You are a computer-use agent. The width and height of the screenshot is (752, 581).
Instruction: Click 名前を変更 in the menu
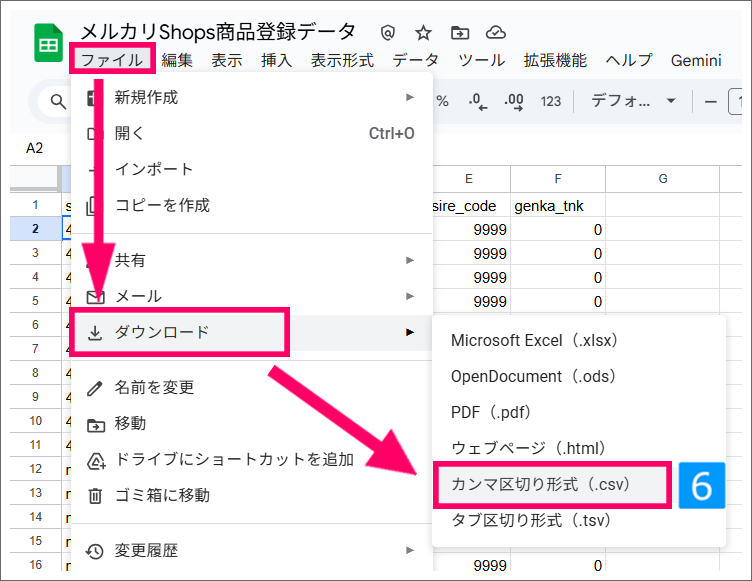(x=154, y=387)
